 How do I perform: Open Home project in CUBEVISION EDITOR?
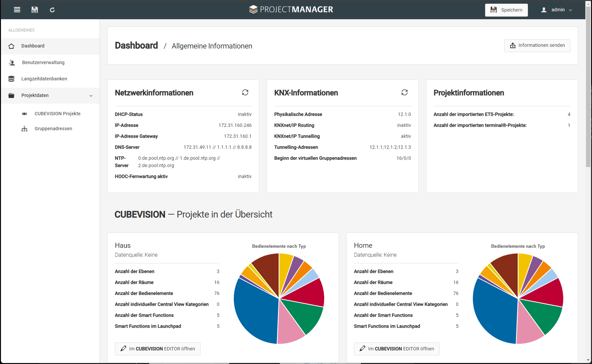397,349
